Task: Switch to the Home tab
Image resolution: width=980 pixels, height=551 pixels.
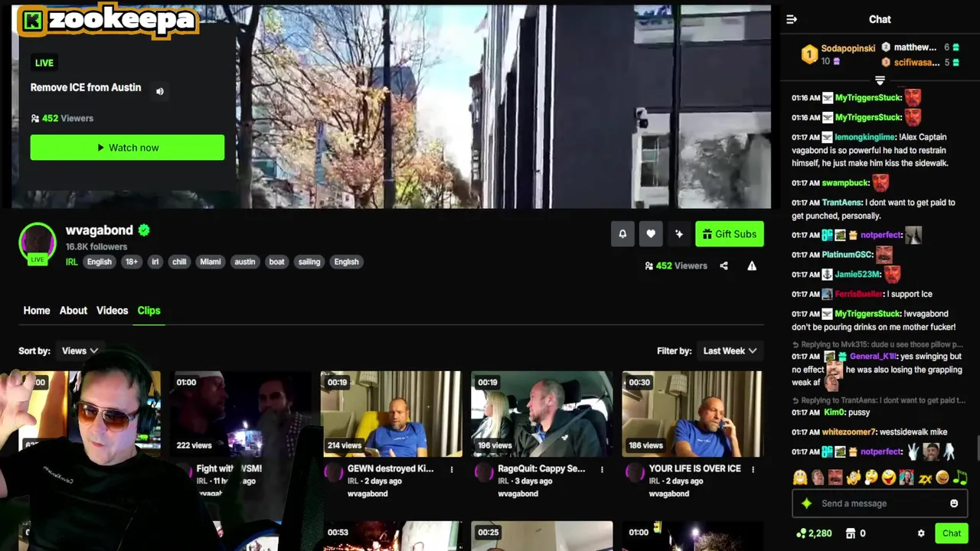Action: point(37,310)
